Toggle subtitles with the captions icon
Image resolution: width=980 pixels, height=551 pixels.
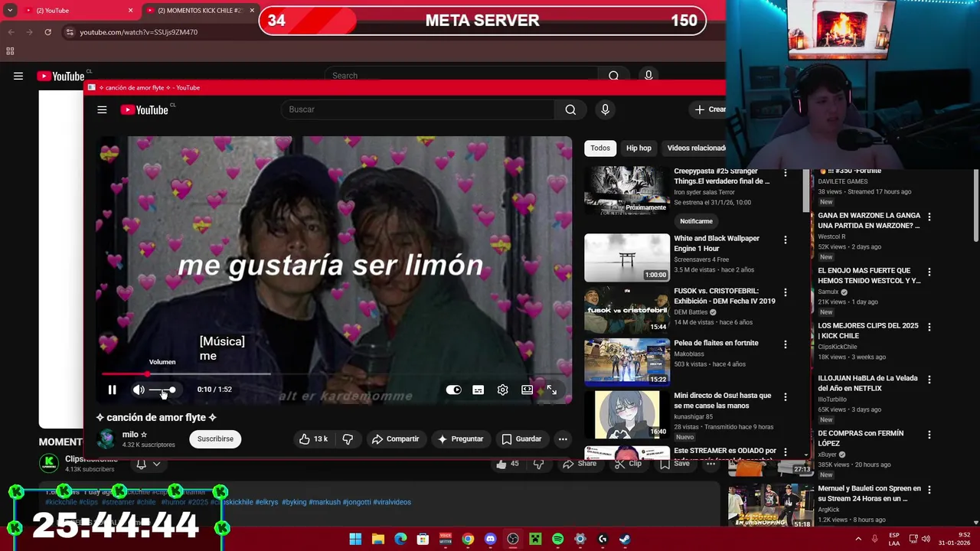[478, 390]
